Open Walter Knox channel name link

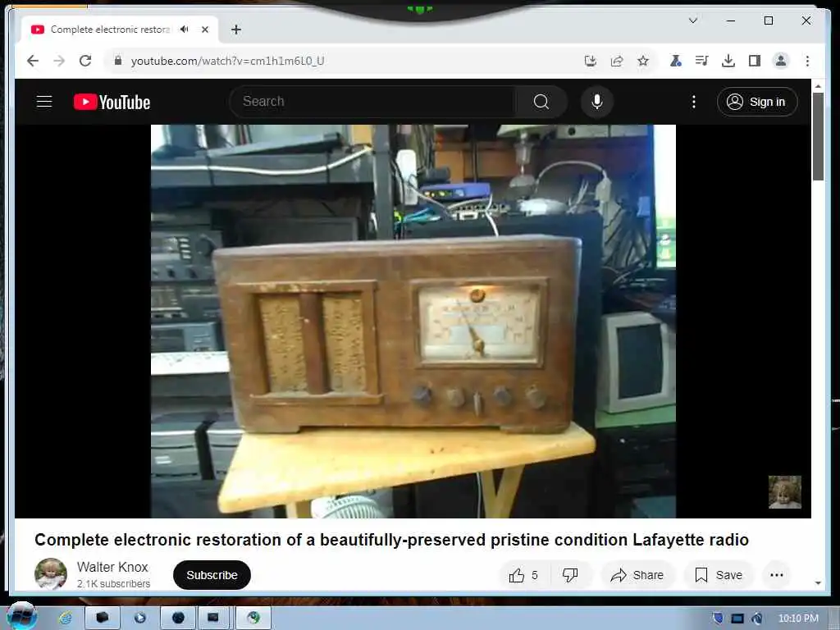click(112, 567)
